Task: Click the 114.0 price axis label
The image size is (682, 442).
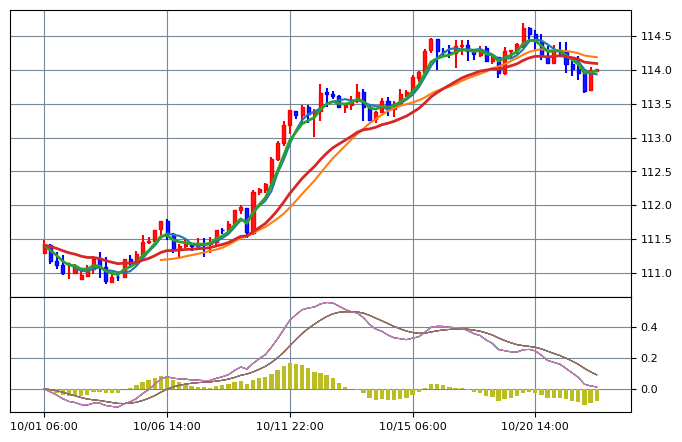Action: tap(654, 71)
